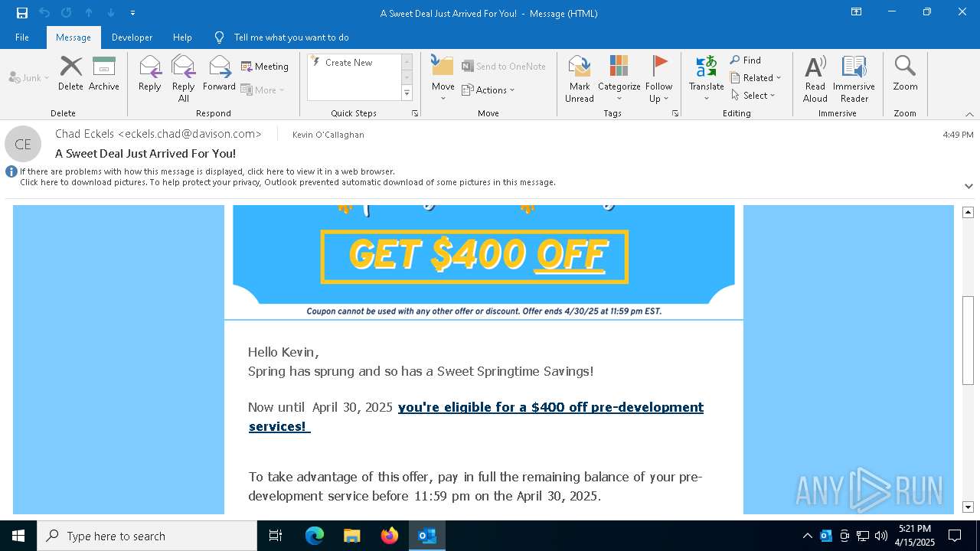The width and height of the screenshot is (980, 551).
Task: Open the notification center
Action: pyautogui.click(x=955, y=536)
